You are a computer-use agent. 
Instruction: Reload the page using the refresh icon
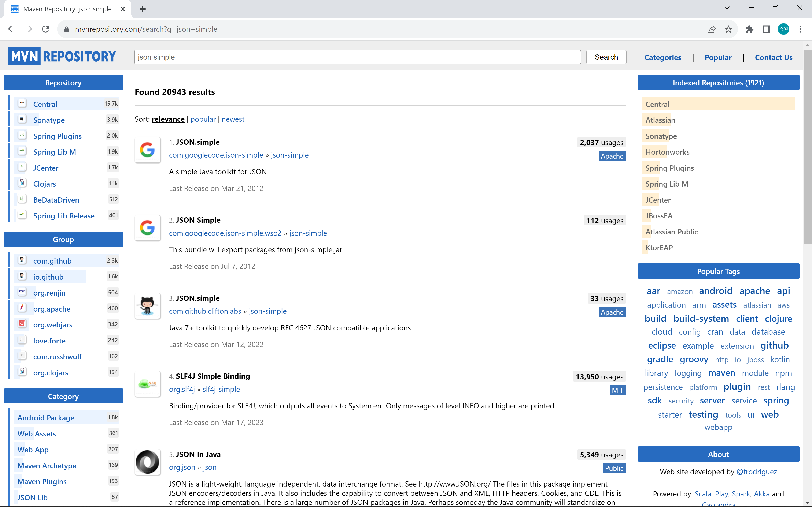click(46, 29)
